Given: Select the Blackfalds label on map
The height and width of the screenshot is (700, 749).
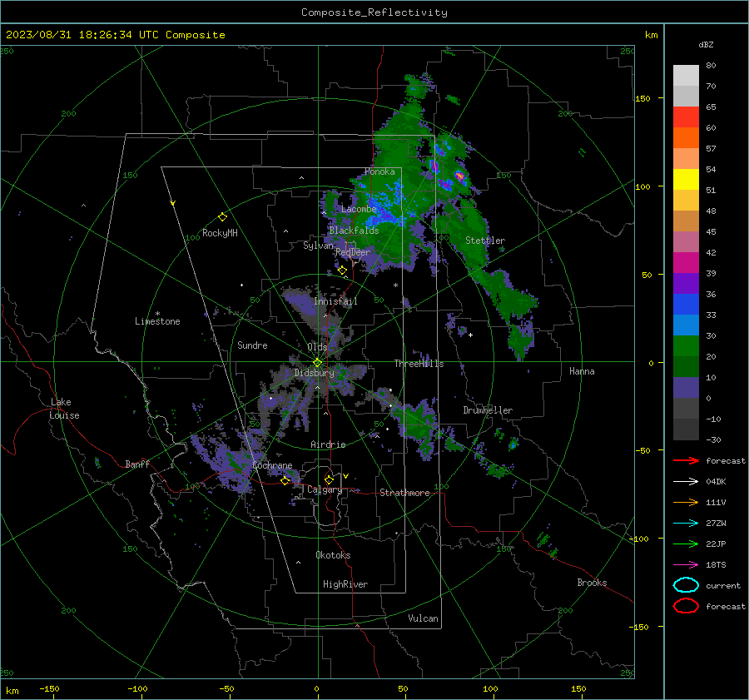Looking at the screenshot, I should coord(354,231).
